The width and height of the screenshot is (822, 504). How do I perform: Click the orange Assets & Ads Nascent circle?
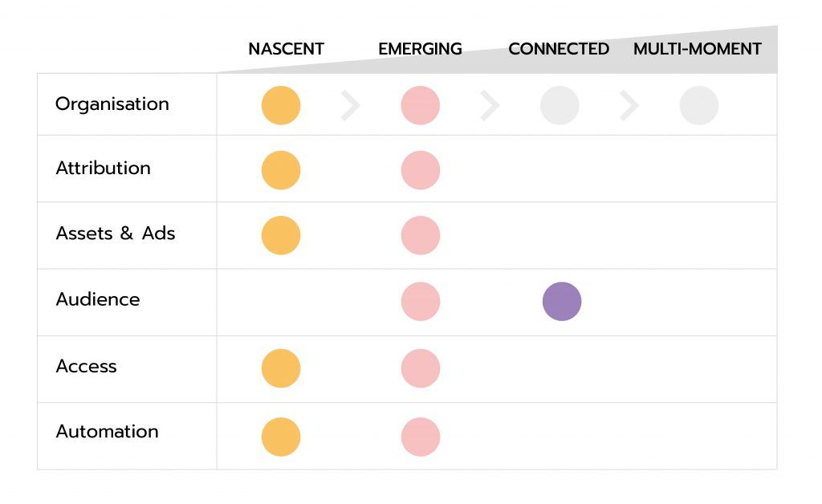tap(281, 235)
